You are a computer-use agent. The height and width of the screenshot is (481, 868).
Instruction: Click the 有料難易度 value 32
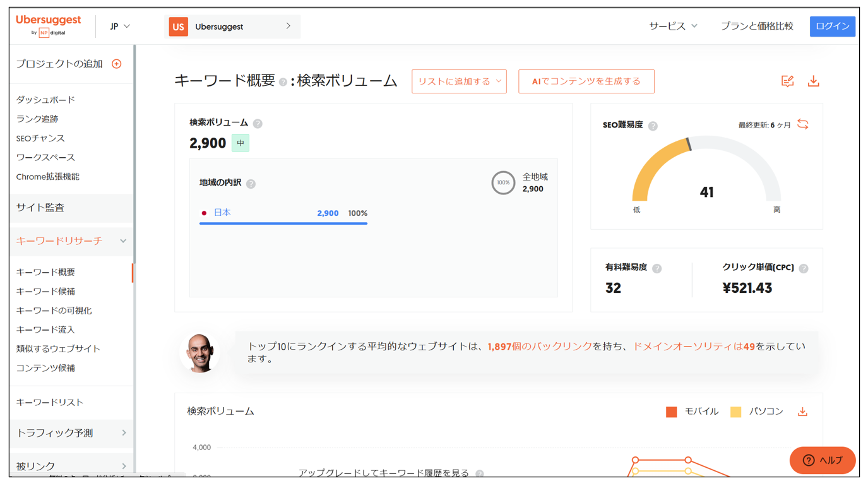613,288
